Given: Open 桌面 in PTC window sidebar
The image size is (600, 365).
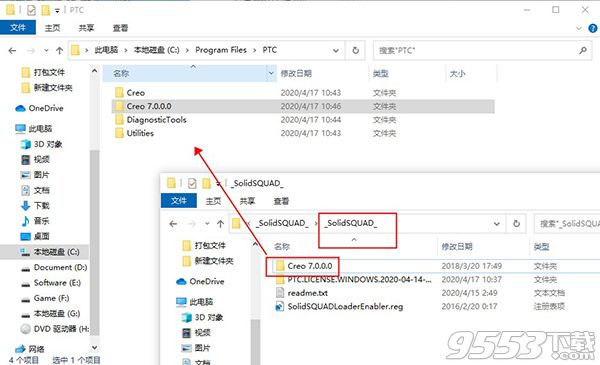Looking at the screenshot, I should 41,236.
